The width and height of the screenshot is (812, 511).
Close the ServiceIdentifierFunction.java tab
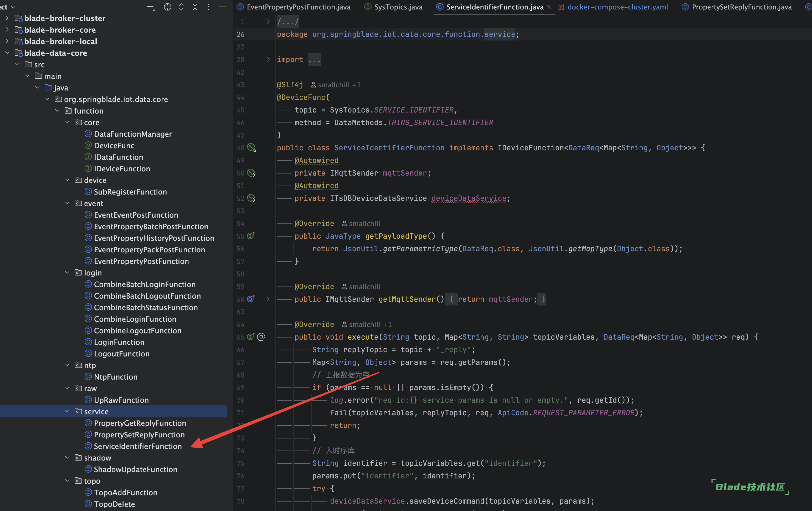[549, 7]
